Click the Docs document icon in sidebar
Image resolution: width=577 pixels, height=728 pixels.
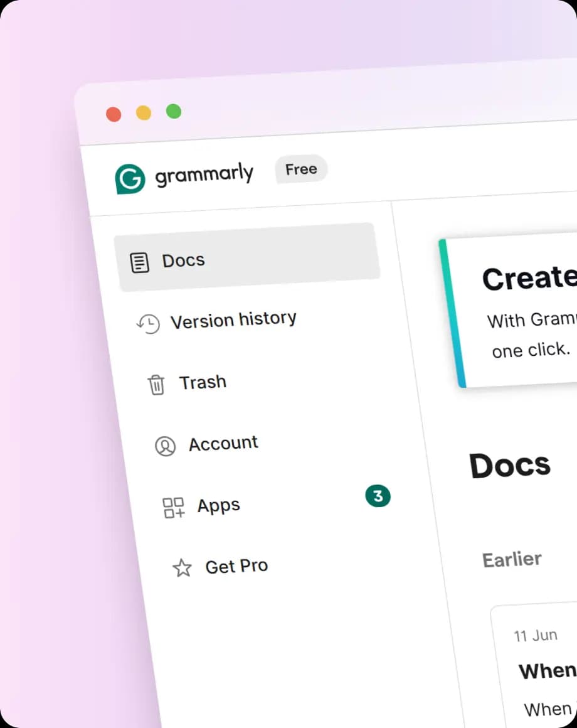pos(139,262)
